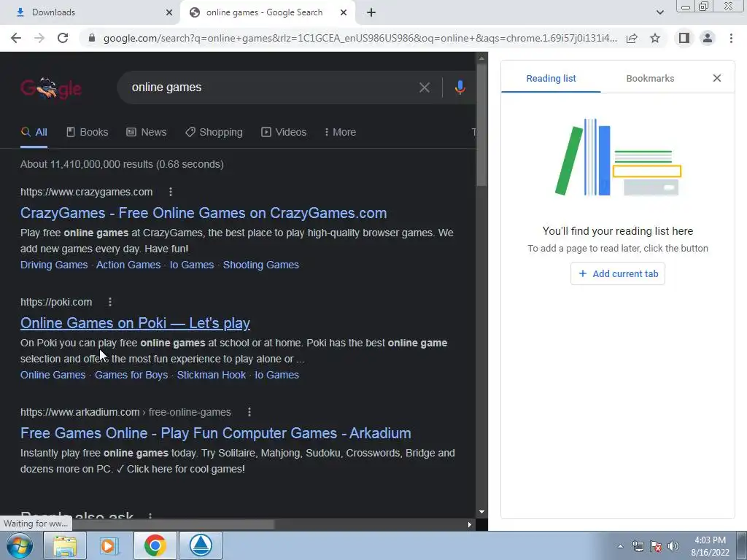
Task: Open options dots beside crazygames.com URL
Action: click(171, 192)
